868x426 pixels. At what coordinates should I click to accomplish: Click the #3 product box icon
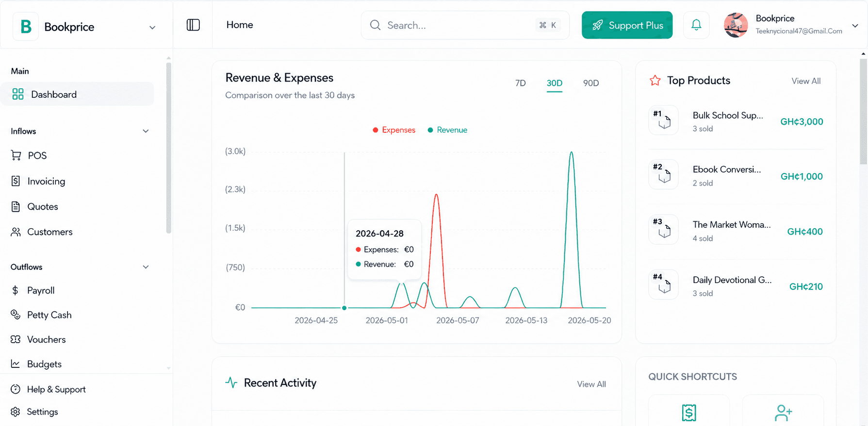663,229
